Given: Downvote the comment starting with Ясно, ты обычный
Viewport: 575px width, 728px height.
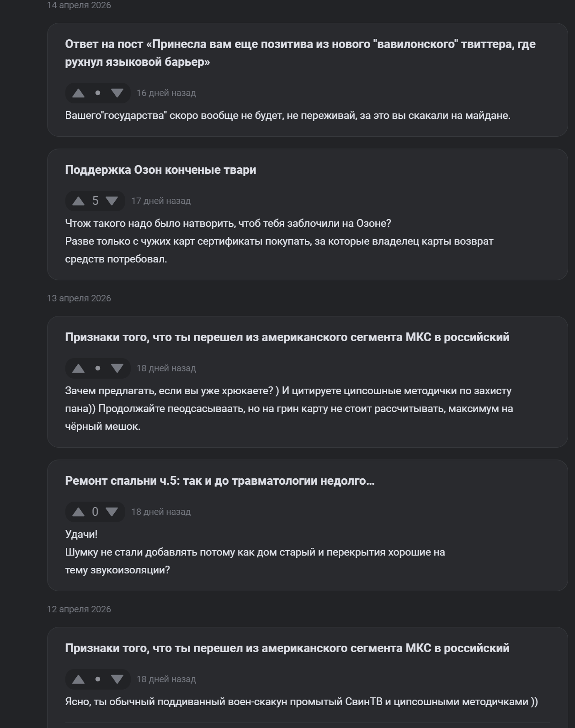Looking at the screenshot, I should coord(117,680).
